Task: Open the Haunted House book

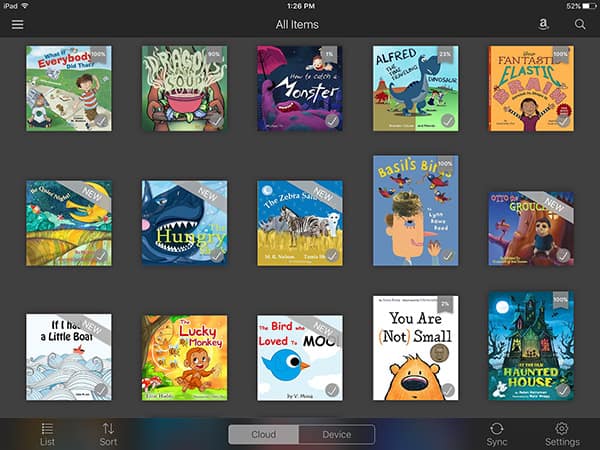Action: [x=530, y=346]
